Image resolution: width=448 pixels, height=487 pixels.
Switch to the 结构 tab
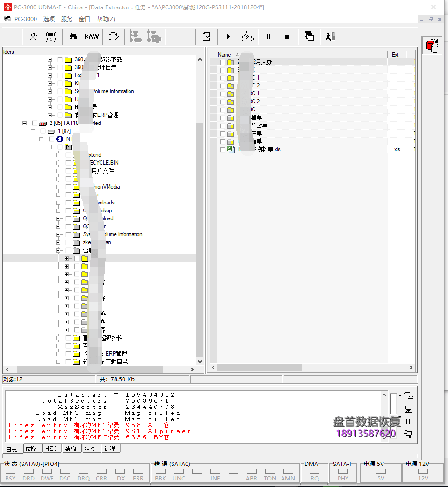click(71, 449)
